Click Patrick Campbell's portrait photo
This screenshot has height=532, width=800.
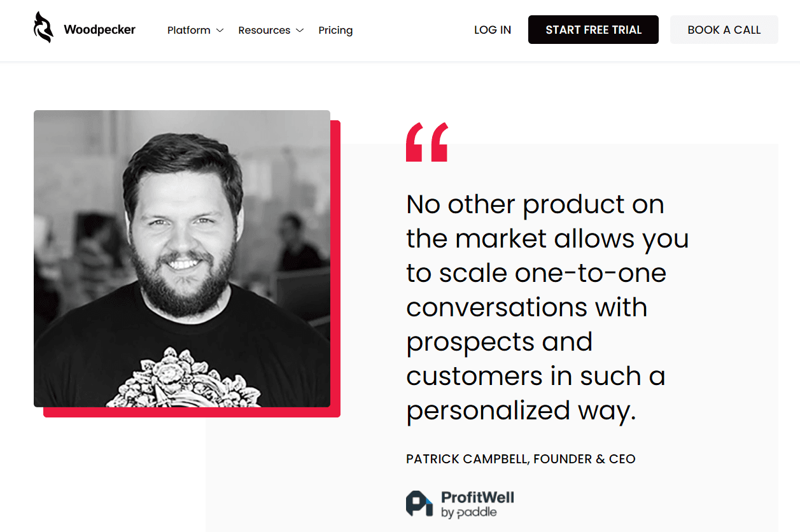coord(182,258)
